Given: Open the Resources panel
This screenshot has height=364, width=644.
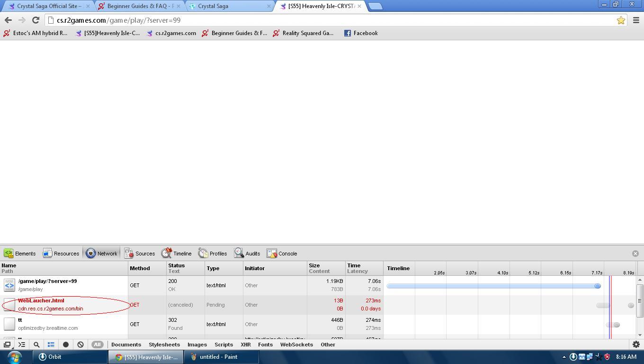Looking at the screenshot, I should pos(61,254).
